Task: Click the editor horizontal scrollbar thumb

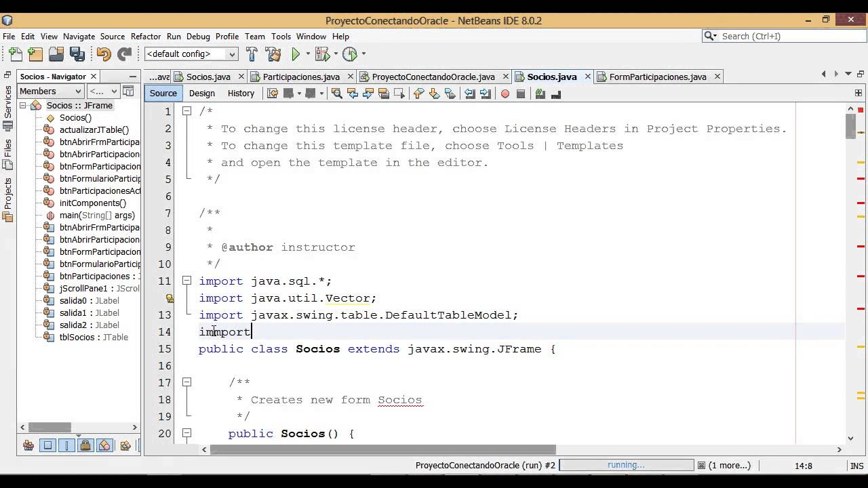Action: point(382,449)
